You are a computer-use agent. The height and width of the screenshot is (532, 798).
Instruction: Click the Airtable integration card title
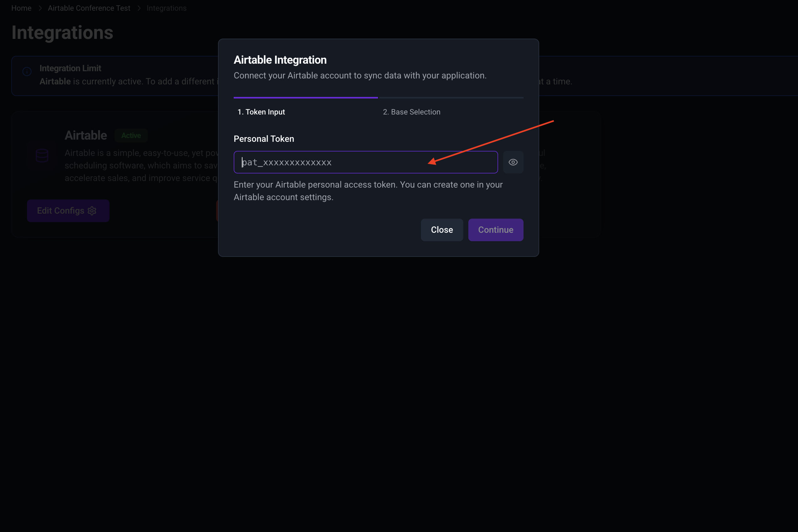(x=86, y=136)
